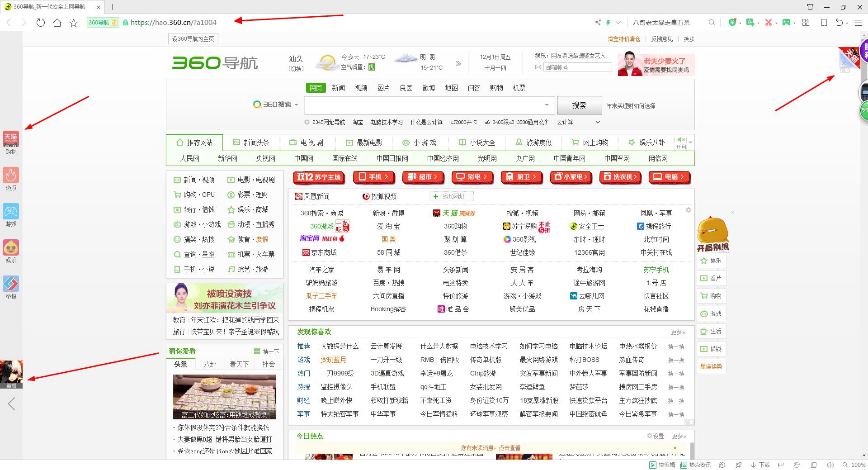
Task: Click 添加网址 add site button
Action: [452, 196]
